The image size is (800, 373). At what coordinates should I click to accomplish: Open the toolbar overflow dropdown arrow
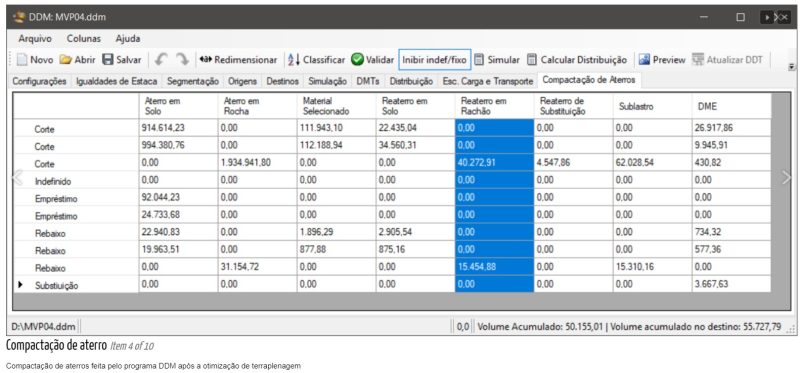click(792, 66)
